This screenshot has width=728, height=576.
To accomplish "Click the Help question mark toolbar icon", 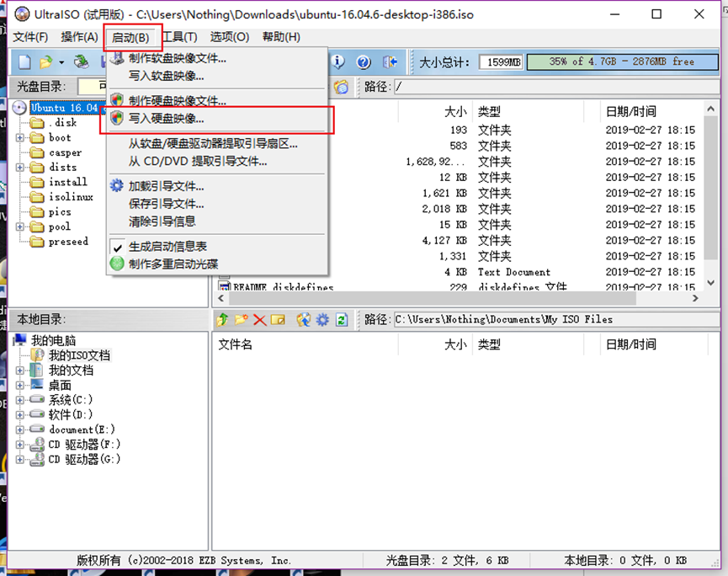I will 364,61.
